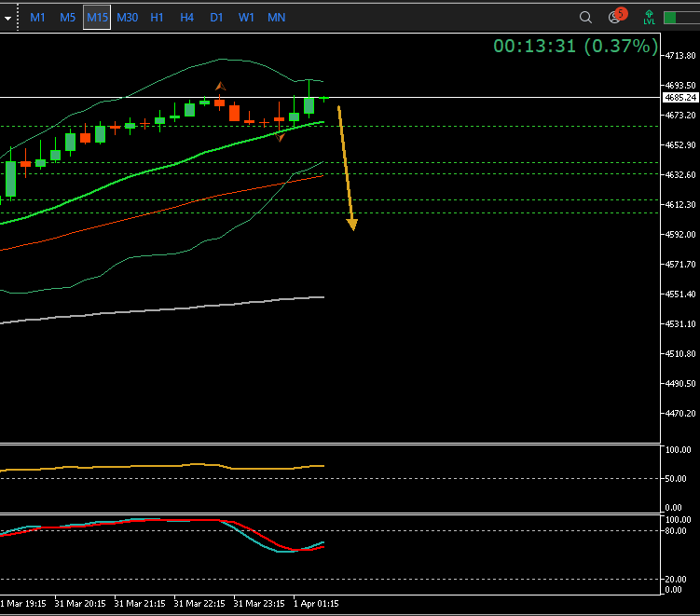Expand the dropdown arrow left of M1
The height and width of the screenshot is (616, 700).
[x=7, y=18]
